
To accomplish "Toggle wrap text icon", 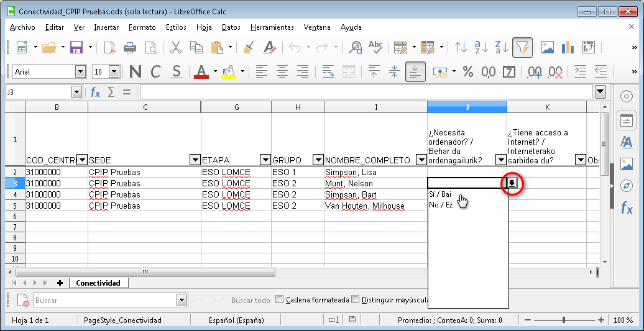I will (x=328, y=72).
